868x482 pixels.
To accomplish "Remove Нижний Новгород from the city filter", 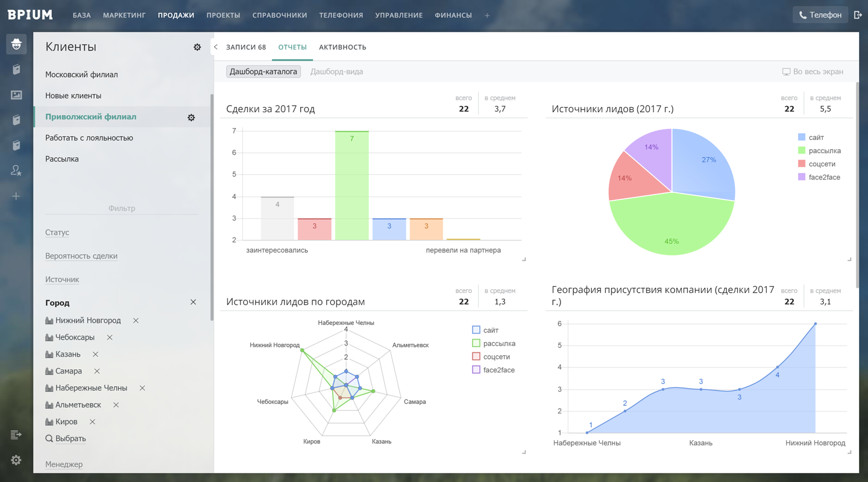I will 136,321.
